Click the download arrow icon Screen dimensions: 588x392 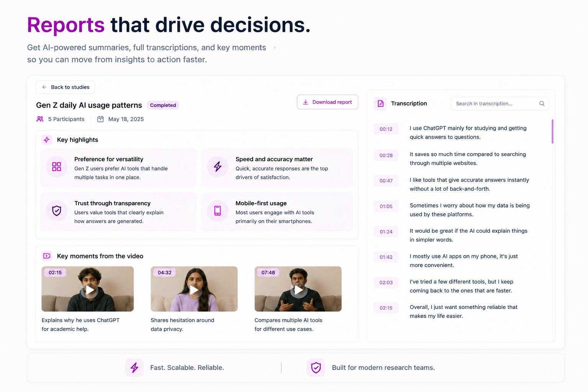tap(305, 102)
